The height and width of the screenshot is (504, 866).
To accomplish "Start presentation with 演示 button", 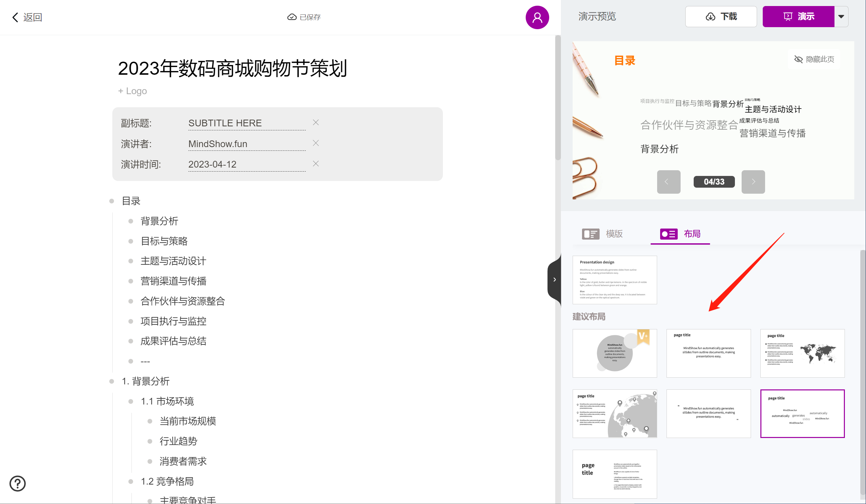I will pyautogui.click(x=798, y=16).
